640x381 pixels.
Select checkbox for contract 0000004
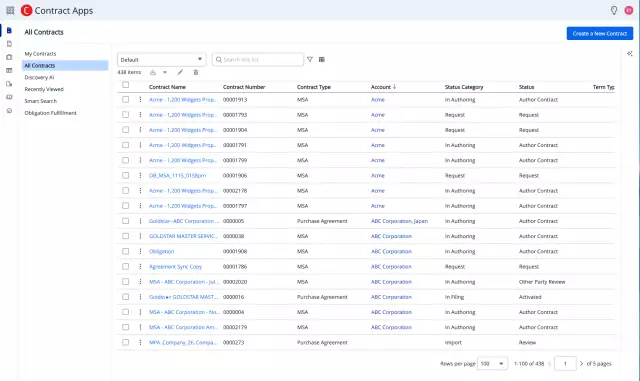(125, 312)
